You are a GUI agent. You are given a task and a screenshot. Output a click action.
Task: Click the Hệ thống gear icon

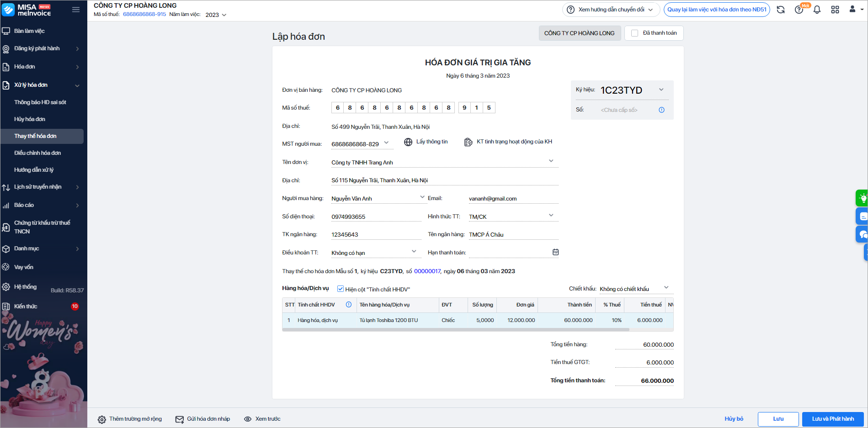point(6,287)
